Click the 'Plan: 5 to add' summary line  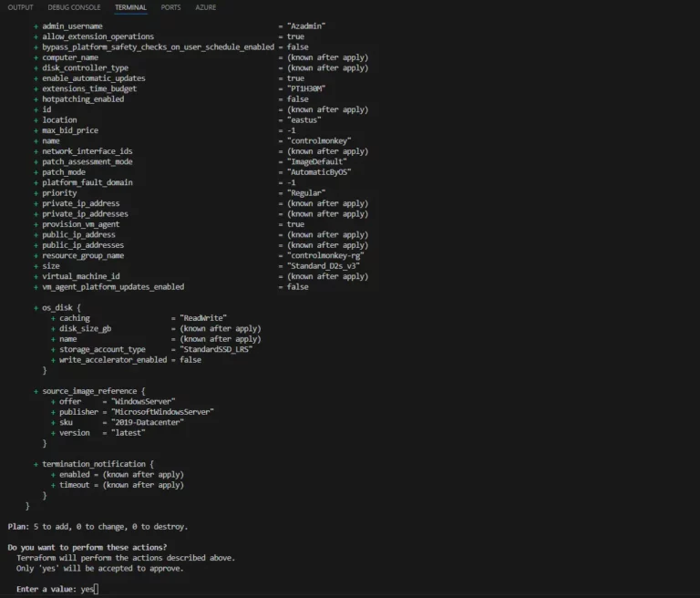[x=98, y=527]
